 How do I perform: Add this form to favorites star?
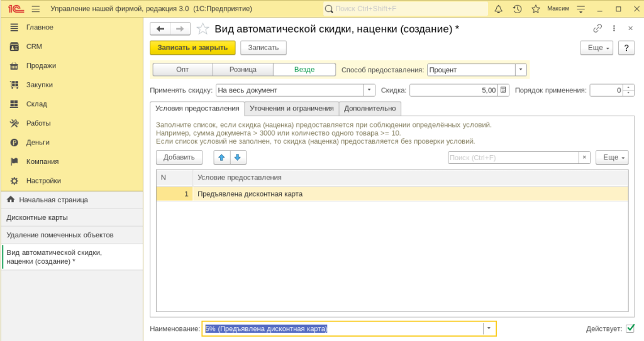click(203, 29)
